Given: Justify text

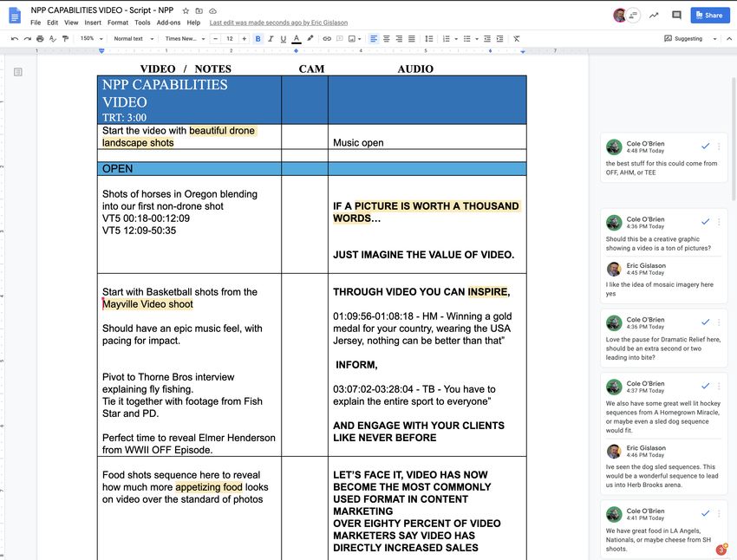Looking at the screenshot, I should (x=412, y=38).
